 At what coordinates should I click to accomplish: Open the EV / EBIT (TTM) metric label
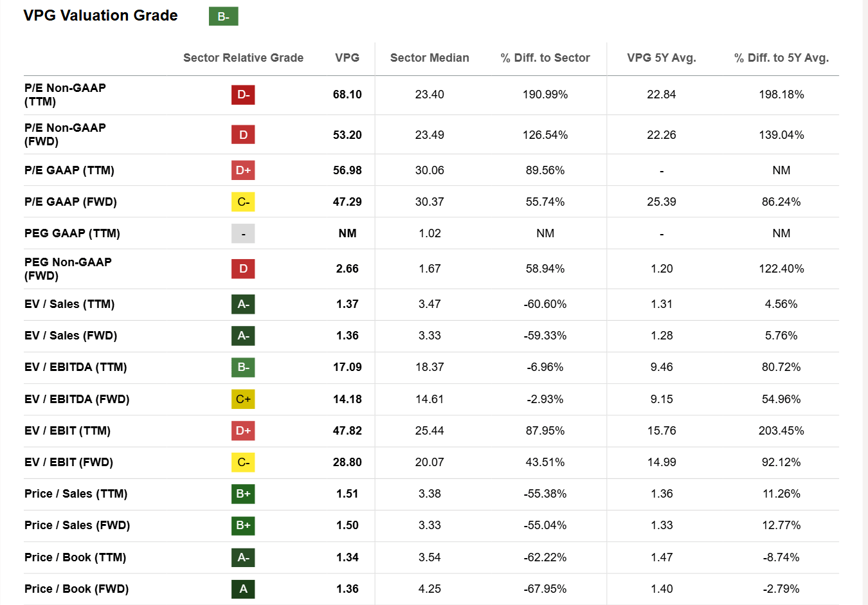68,431
